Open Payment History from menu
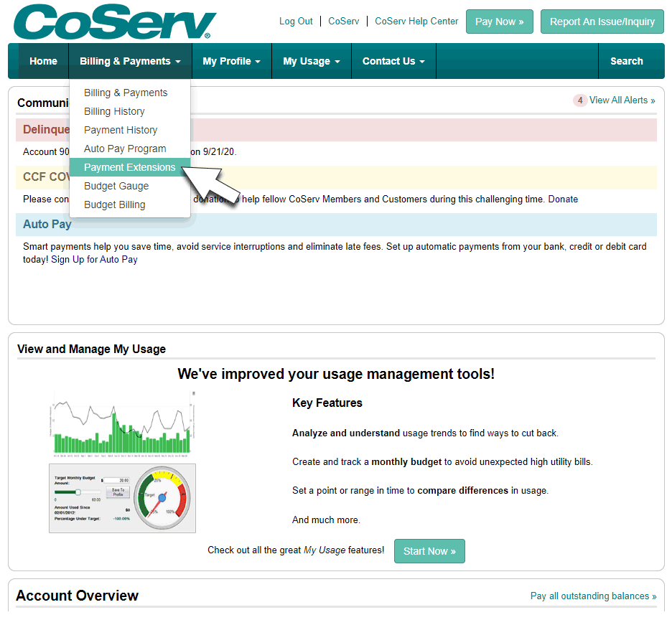Screen dimensions: 672x620 (x=121, y=130)
